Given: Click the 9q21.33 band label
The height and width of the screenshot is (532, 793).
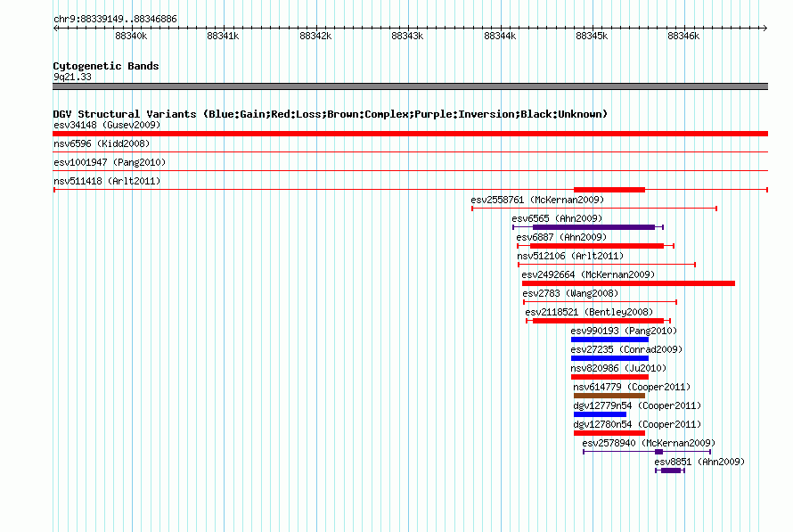Looking at the screenshot, I should tap(72, 77).
